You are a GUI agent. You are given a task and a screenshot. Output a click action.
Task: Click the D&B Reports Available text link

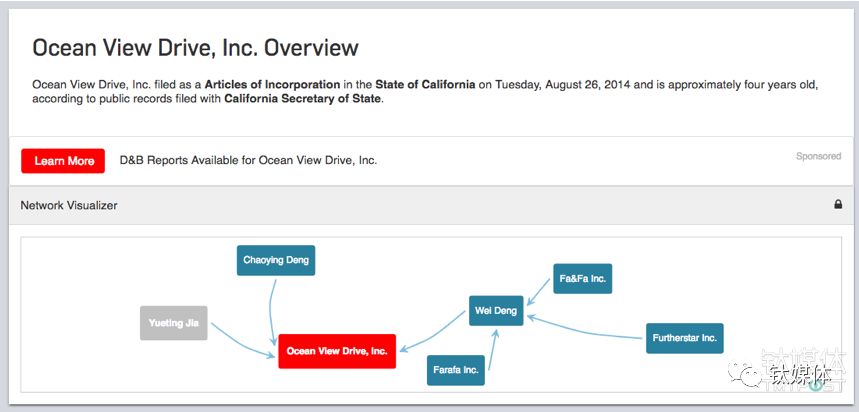coord(248,161)
